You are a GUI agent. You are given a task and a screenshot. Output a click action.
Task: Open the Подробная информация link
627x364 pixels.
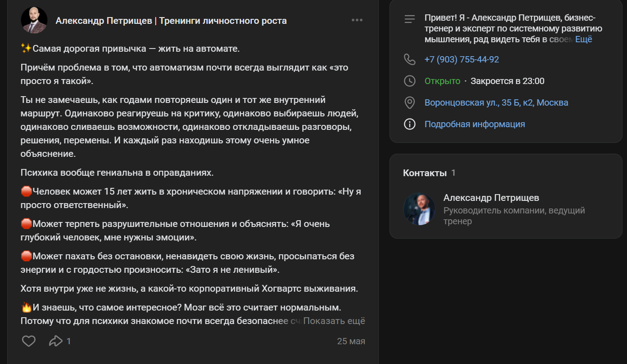point(475,124)
